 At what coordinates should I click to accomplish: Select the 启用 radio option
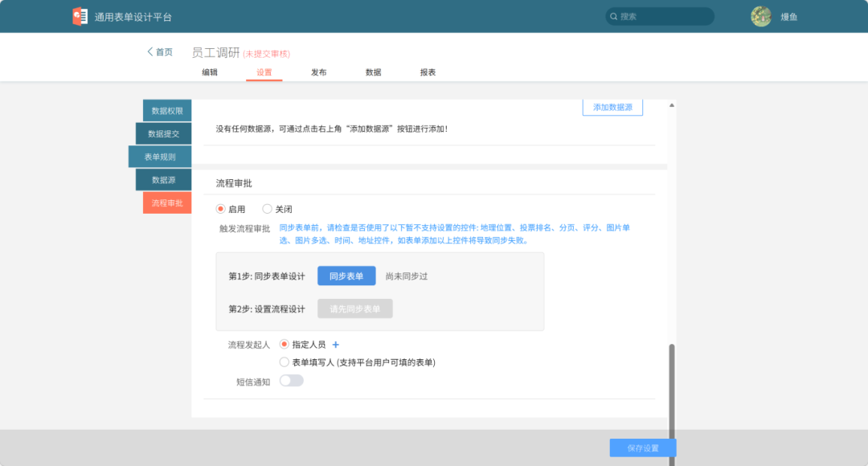click(x=219, y=207)
